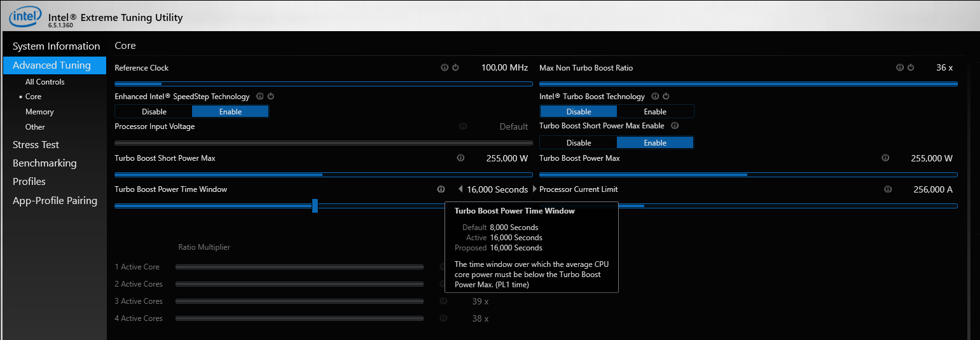The image size is (980, 340).
Task: Open Profiles section
Action: (29, 182)
